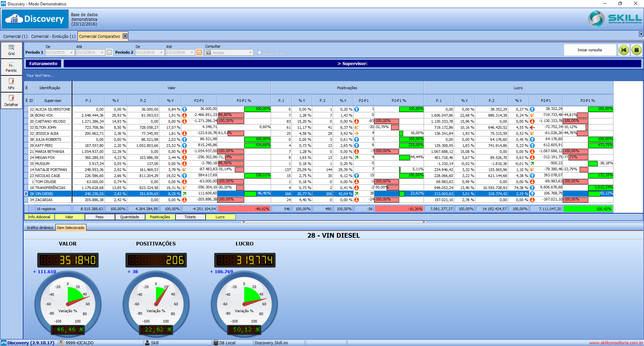This screenshot has height=346, width=644.
Task: Open the Pareto chart tool
Action: coord(11,67)
